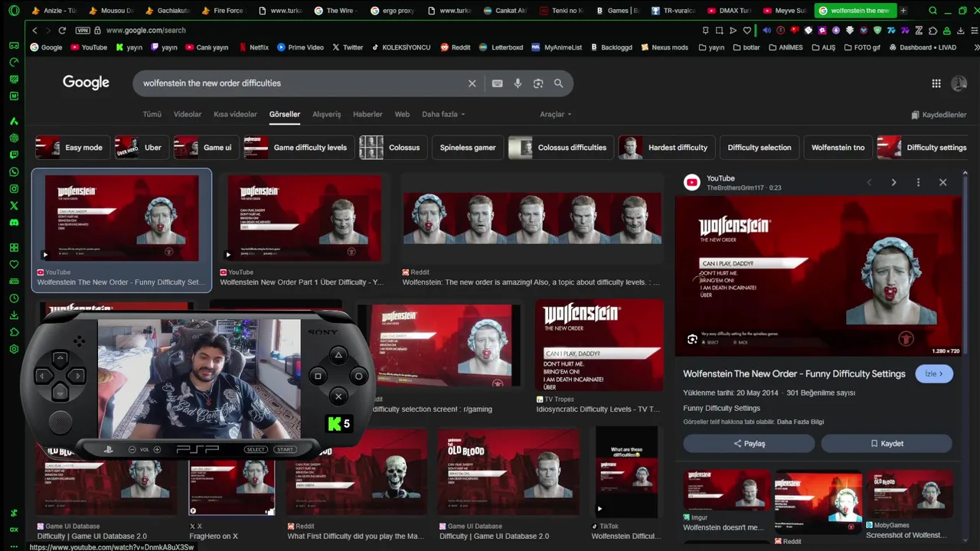Viewport: 980px width, 551px height.
Task: Reload the page with refresh icon
Action: coord(62,31)
